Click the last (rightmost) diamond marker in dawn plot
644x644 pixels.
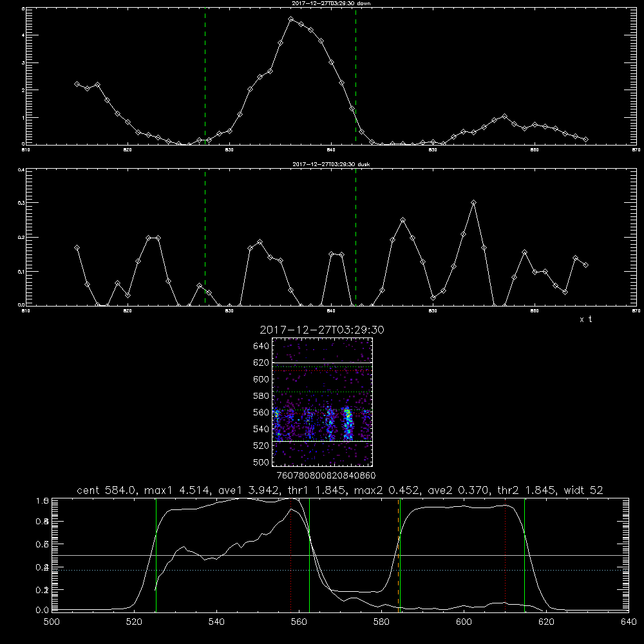585,140
